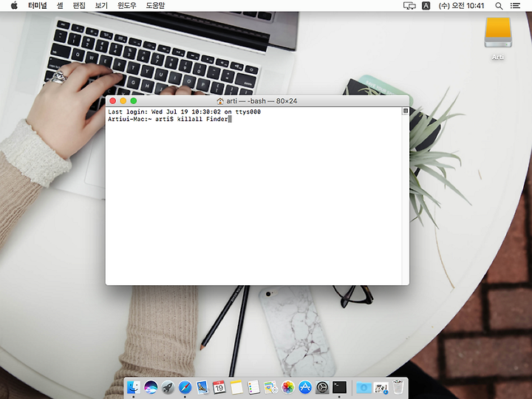Open Calendar showing 19 in Dock
Viewport: 532px width, 399px height.
219,387
